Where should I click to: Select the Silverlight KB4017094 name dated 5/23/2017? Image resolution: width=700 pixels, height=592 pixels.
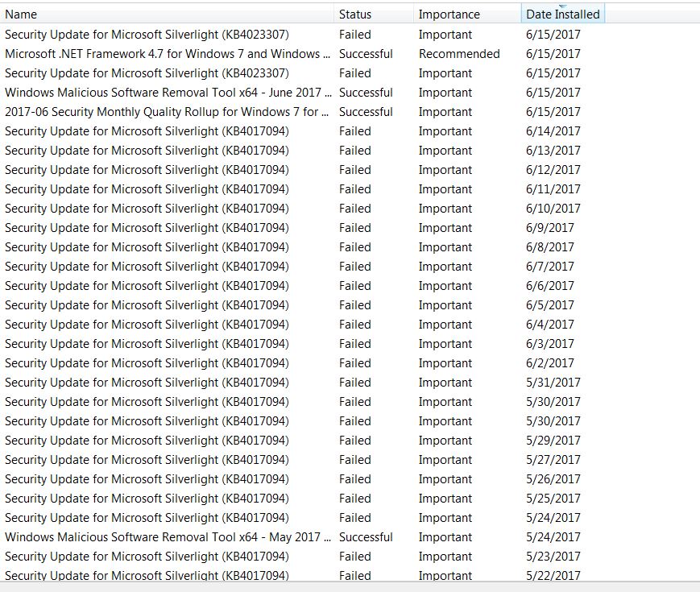click(x=147, y=557)
